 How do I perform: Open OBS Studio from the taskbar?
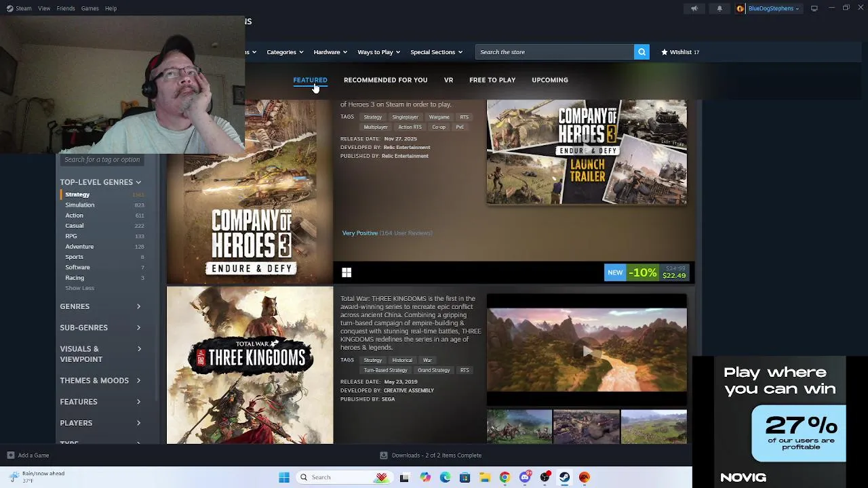tap(545, 477)
